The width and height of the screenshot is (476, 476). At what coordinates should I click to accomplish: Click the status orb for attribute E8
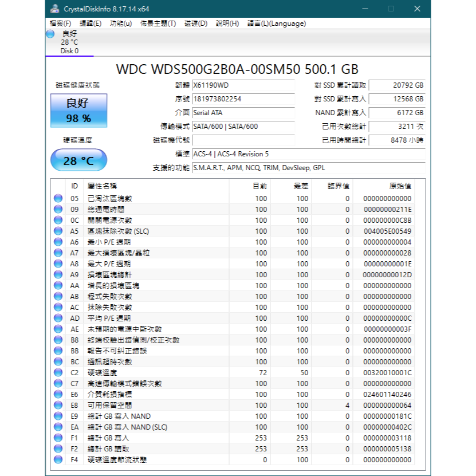tap(58, 406)
